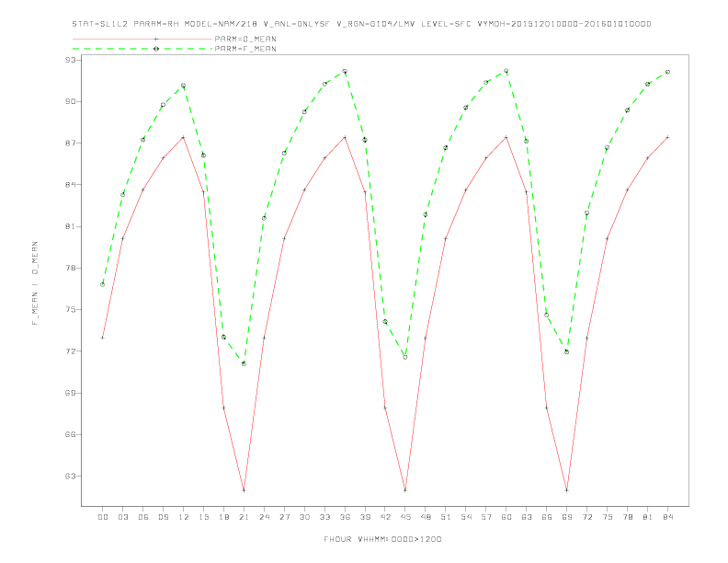728x563 pixels.
Task: Click the F_MEAN circle marker at hour 84
Action: [667, 72]
